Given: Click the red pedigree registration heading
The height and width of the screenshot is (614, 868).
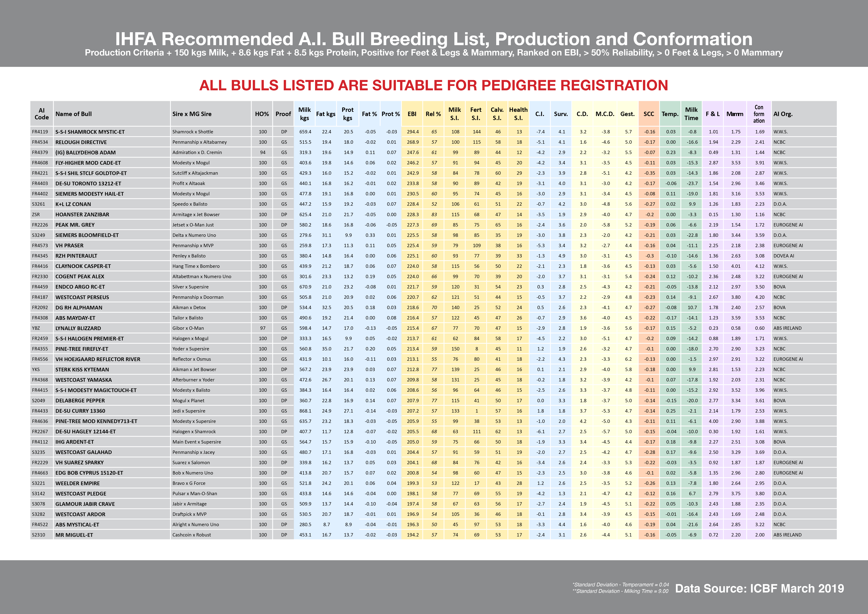Looking at the screenshot, I should 434,85.
